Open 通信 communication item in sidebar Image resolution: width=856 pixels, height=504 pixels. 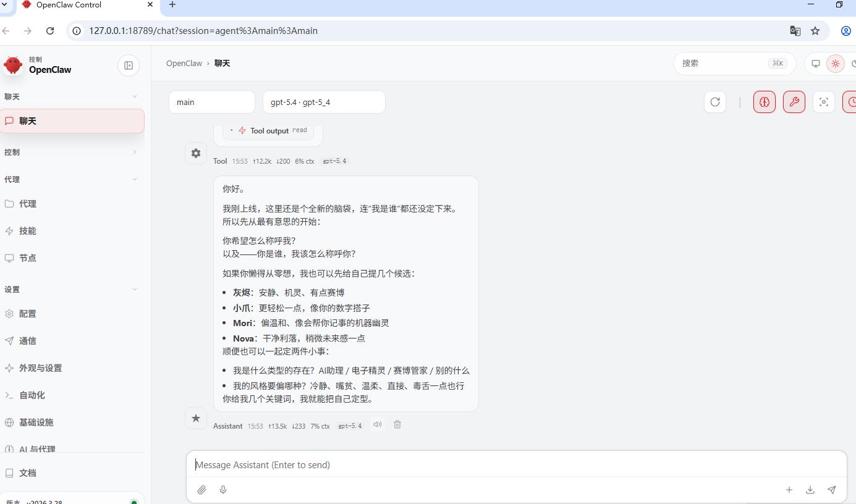click(72, 341)
